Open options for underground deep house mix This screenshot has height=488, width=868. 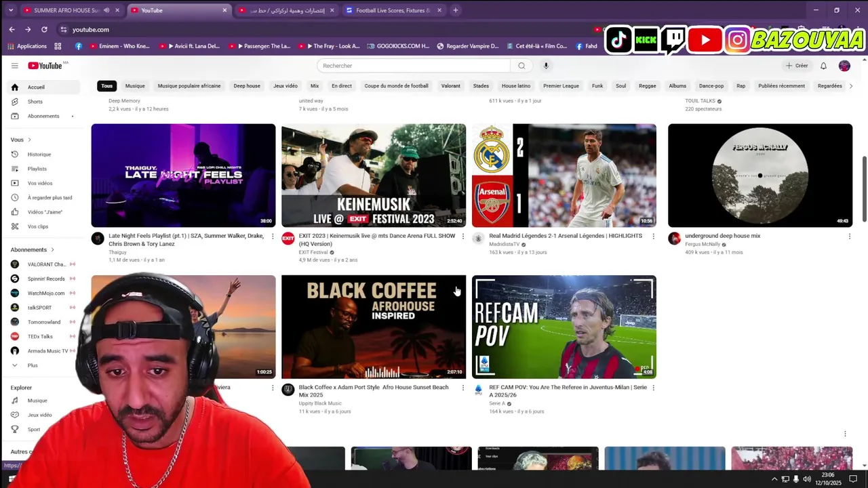[849, 237]
